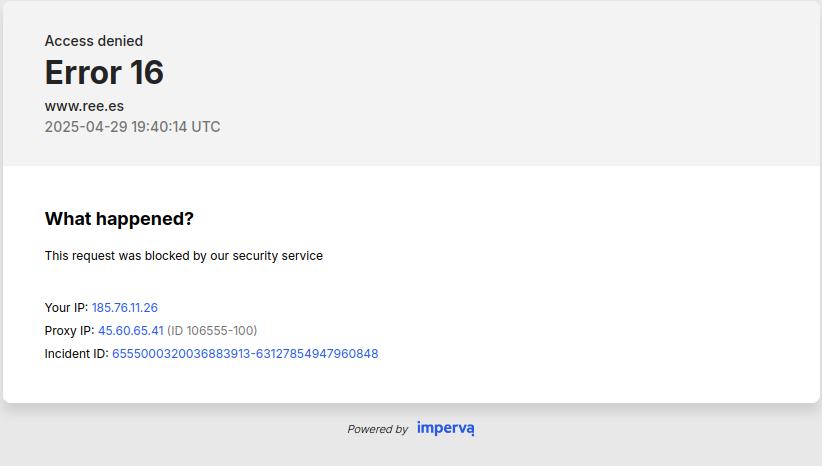The height and width of the screenshot is (466, 822).
Task: Click the What happened? heading
Action: 119,219
